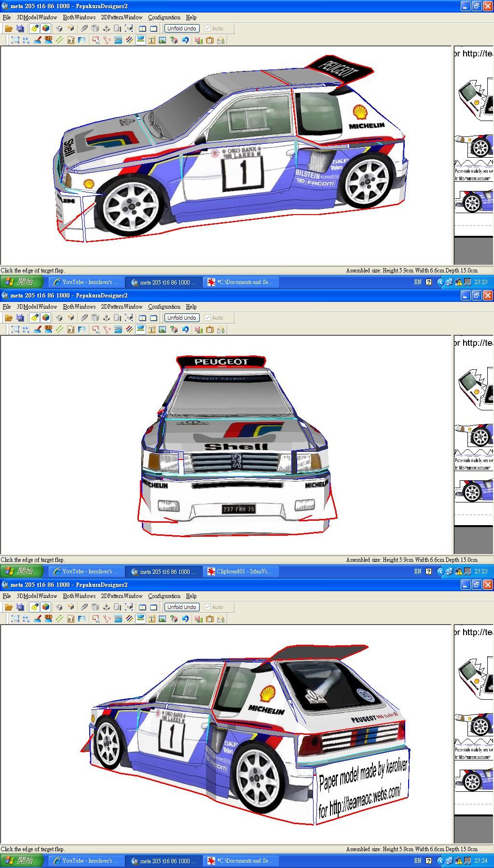This screenshot has width=494, height=868.
Task: Toggle flashlight lighting icon in rear view window
Action: coord(34,607)
